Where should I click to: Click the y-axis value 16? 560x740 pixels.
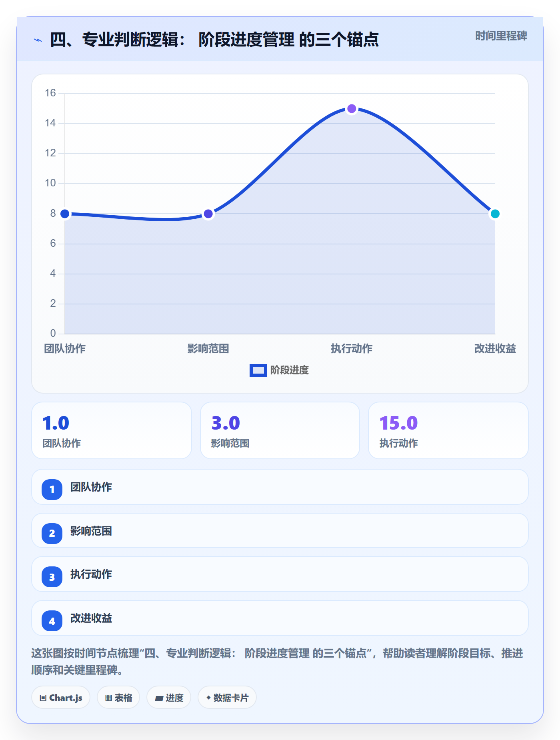tap(50, 93)
